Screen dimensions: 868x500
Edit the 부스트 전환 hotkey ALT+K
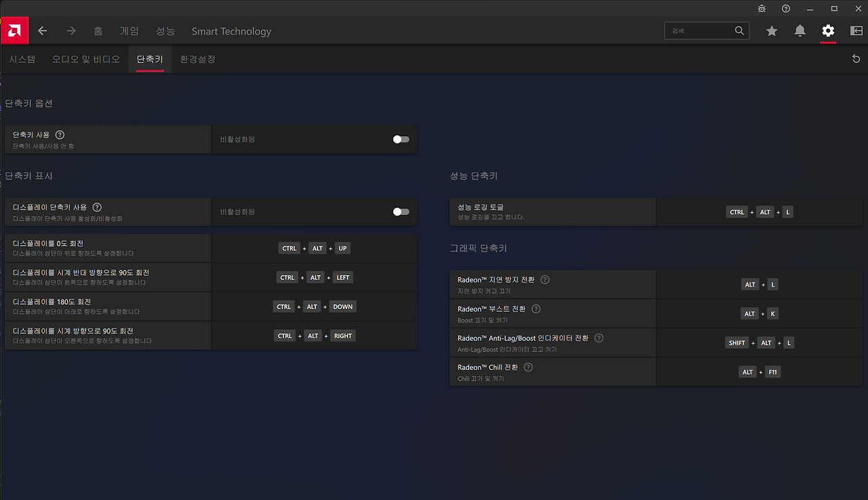pos(759,314)
